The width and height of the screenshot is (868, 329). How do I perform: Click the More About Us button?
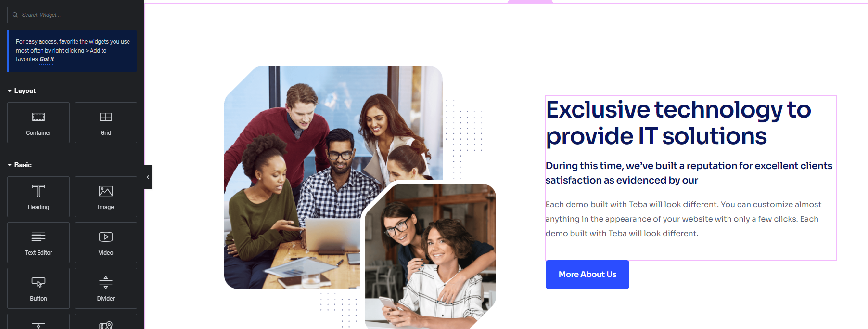click(587, 275)
